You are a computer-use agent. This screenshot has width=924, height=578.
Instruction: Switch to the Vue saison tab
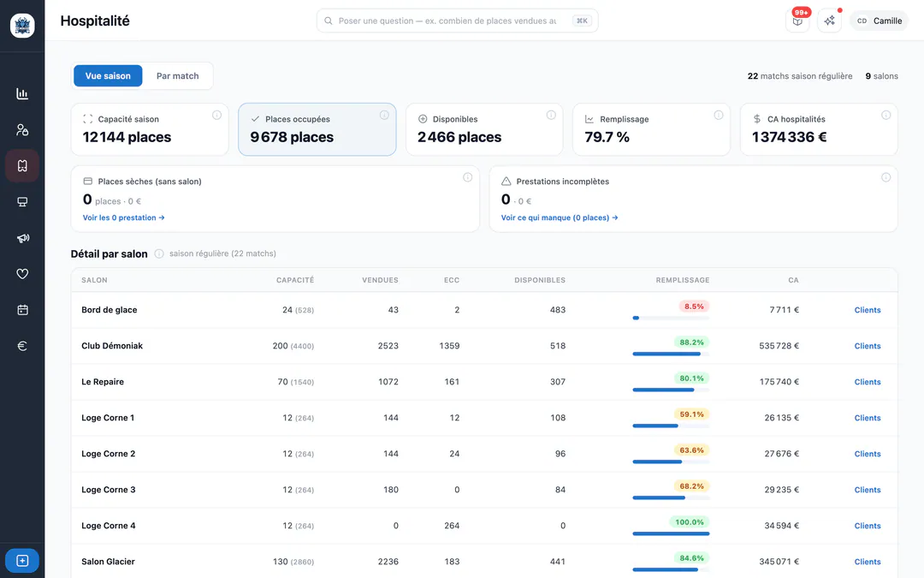point(108,75)
